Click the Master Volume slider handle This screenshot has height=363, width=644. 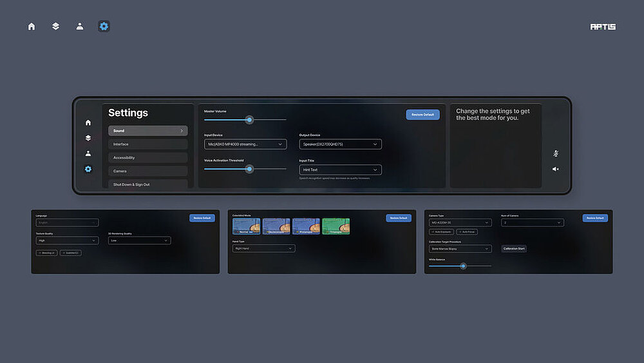[249, 119]
